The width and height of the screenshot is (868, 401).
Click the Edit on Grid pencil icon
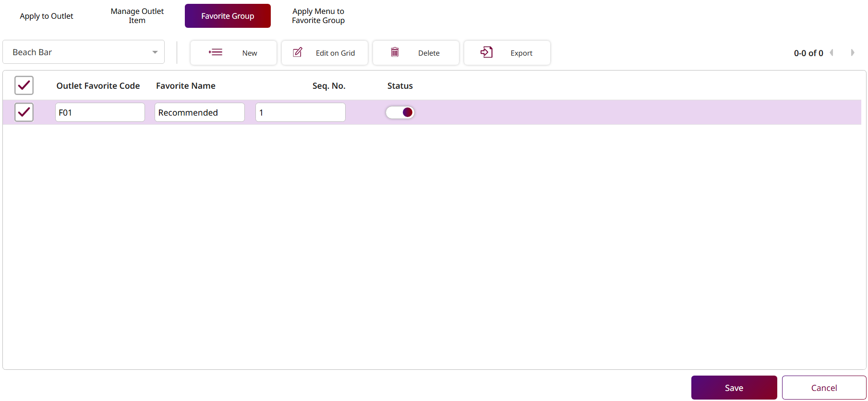pyautogui.click(x=298, y=52)
